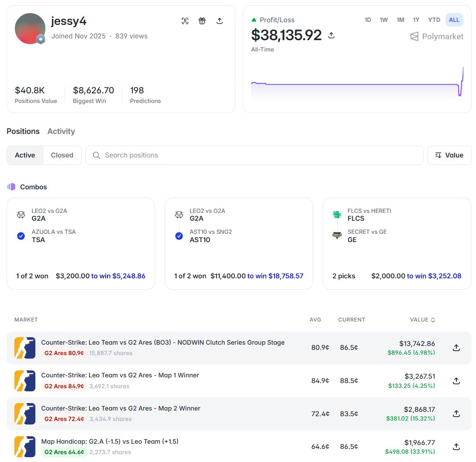Expand the AZUOLA vs TSA combo card
The height and width of the screenshot is (462, 476).
[81, 243]
